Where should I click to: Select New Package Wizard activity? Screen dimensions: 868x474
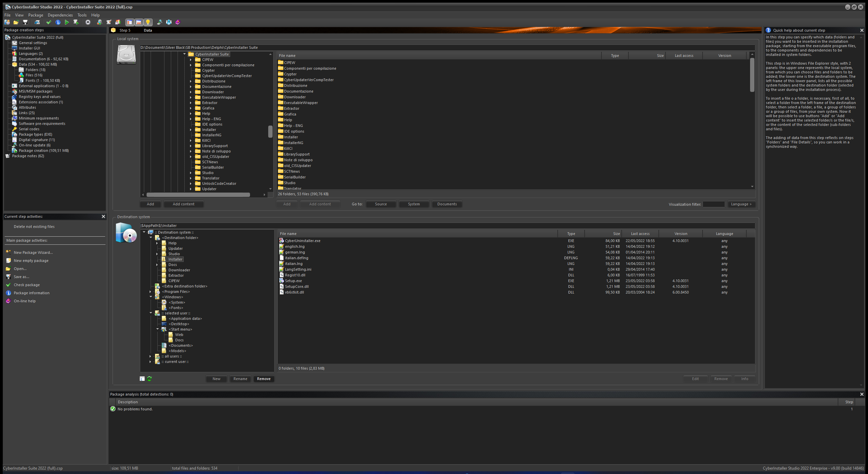[x=33, y=252]
